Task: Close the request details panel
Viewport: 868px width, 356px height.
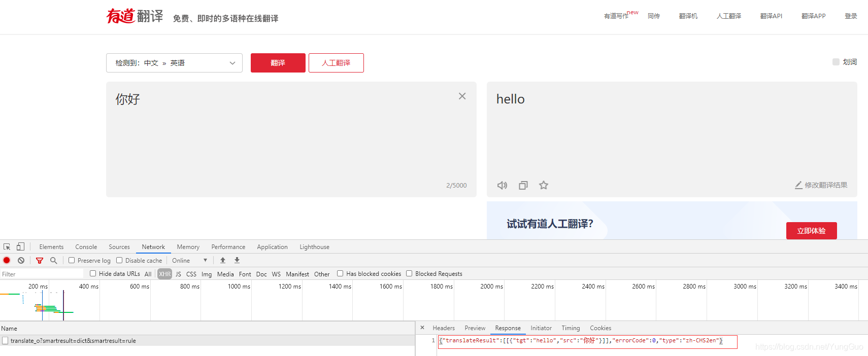Action: 422,328
